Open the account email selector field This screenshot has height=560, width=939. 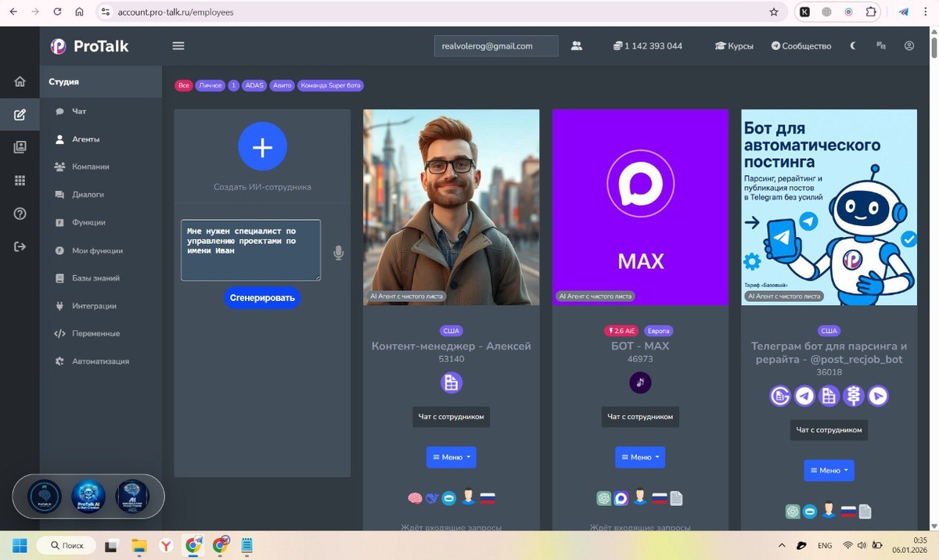(x=496, y=46)
